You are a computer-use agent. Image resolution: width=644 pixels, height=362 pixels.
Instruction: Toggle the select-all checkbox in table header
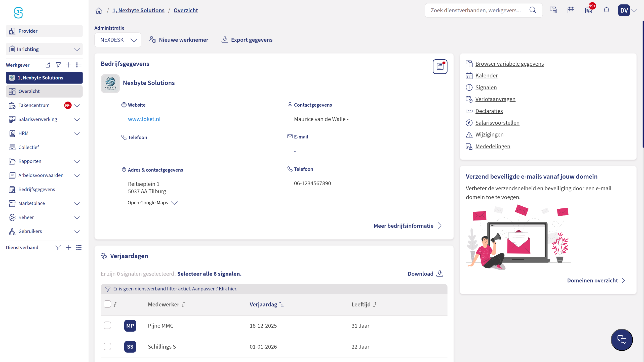(107, 304)
